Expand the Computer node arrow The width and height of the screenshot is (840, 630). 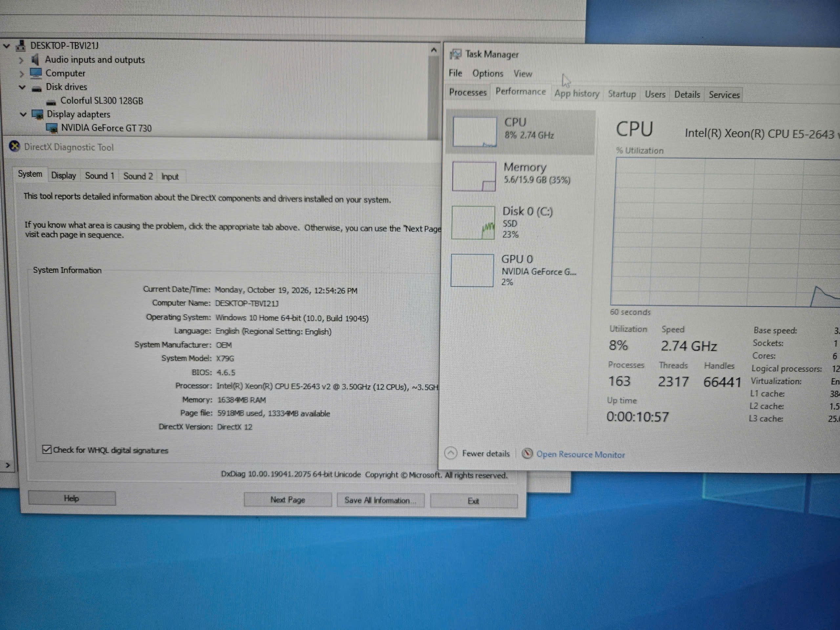[x=22, y=74]
